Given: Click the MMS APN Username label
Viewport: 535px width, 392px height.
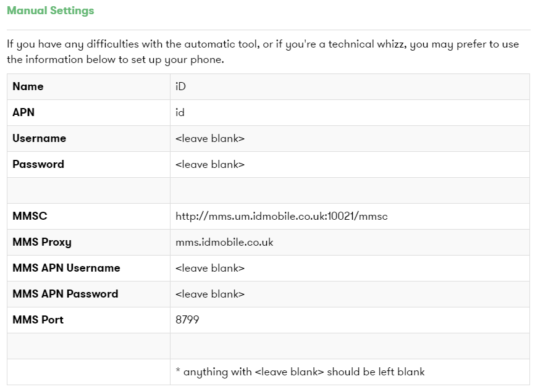Looking at the screenshot, I should [x=66, y=268].
